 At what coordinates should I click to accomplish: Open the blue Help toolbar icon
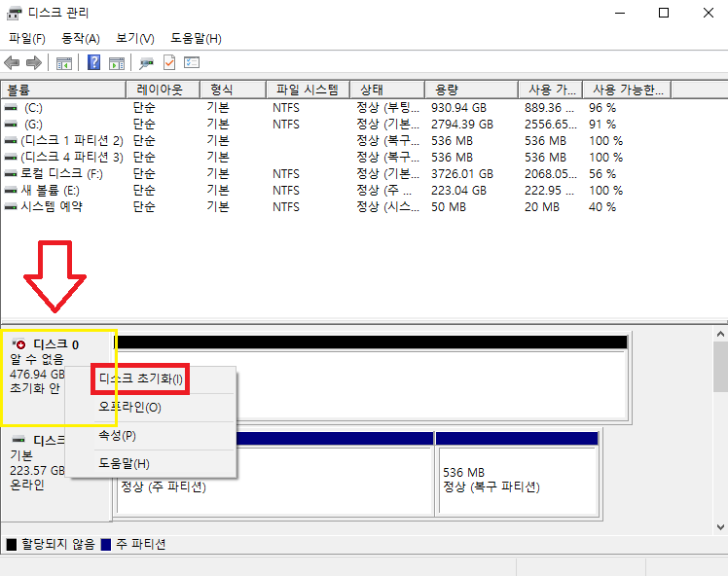click(93, 62)
